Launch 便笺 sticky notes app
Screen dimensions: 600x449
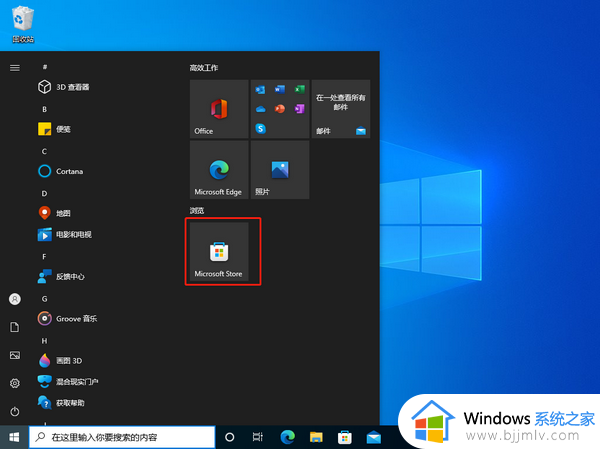pyautogui.click(x=62, y=129)
